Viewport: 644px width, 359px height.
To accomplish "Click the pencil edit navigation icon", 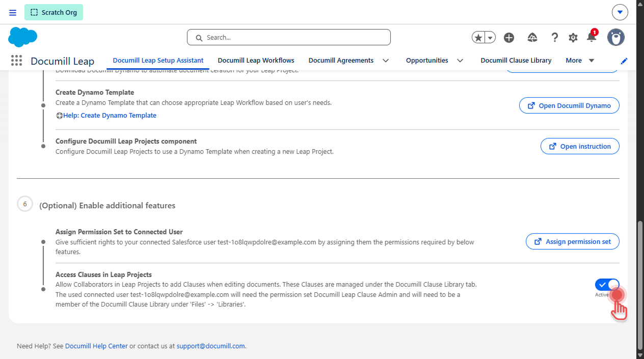I will pyautogui.click(x=624, y=61).
